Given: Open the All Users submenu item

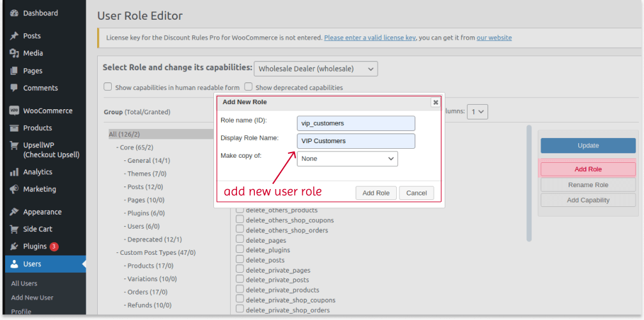Looking at the screenshot, I should (x=24, y=284).
